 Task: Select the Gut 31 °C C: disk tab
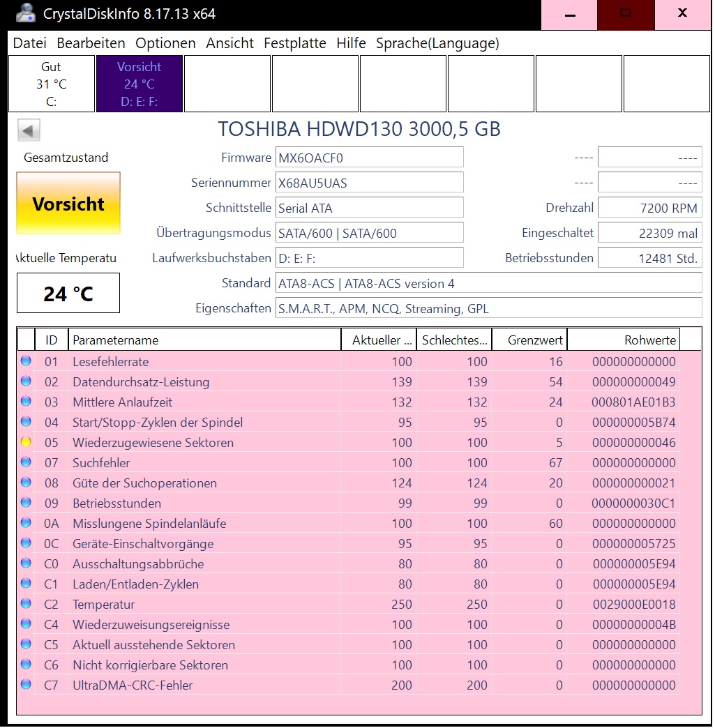coord(52,84)
